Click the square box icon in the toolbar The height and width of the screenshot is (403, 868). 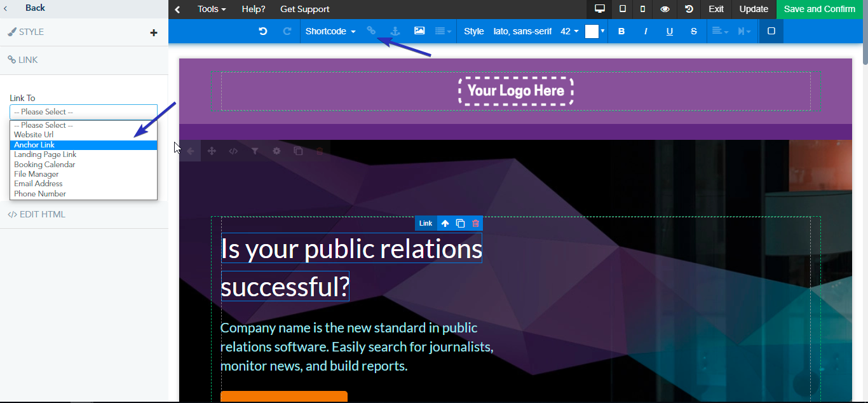pos(771,31)
